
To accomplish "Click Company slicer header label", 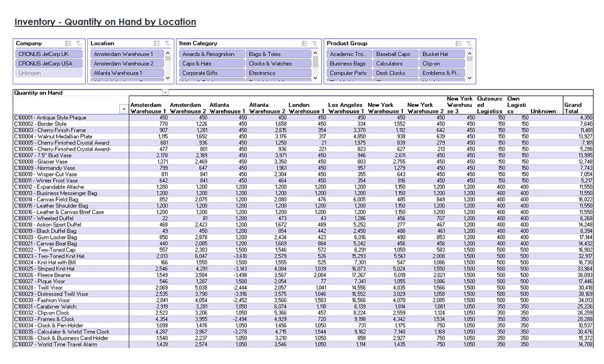I will pos(29,43).
